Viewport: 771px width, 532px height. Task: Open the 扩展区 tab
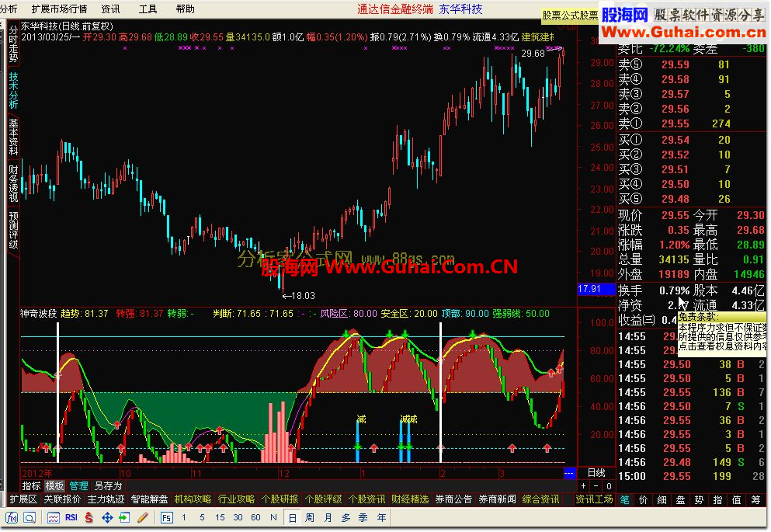point(23,499)
